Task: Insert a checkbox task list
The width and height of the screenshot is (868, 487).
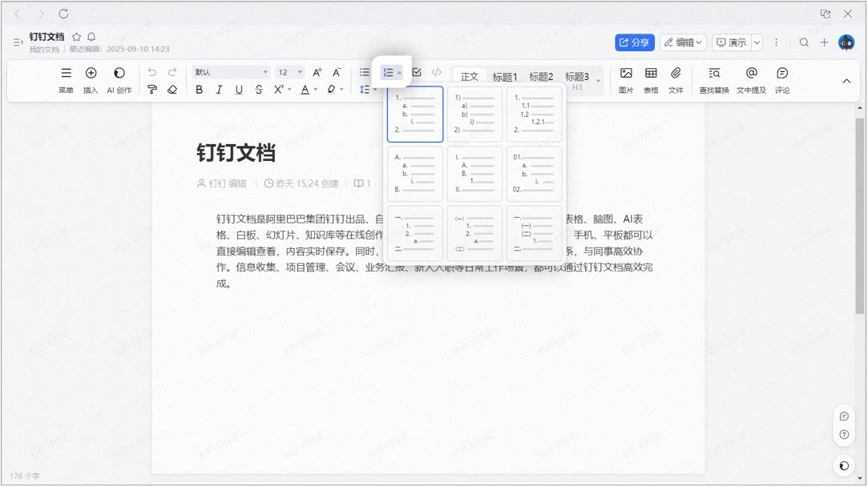Action: click(x=417, y=73)
